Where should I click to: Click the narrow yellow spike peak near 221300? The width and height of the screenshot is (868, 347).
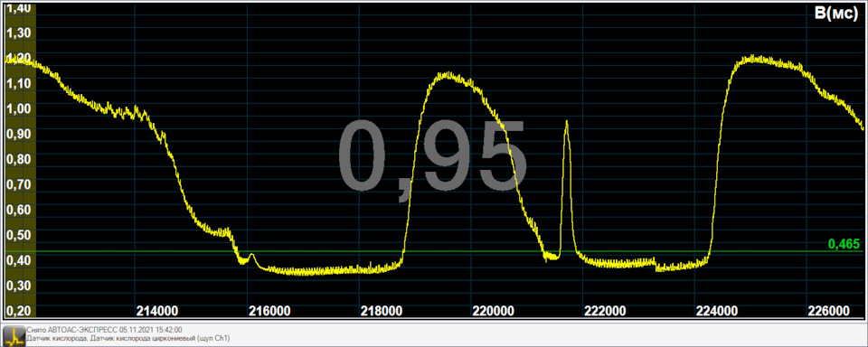click(x=566, y=123)
